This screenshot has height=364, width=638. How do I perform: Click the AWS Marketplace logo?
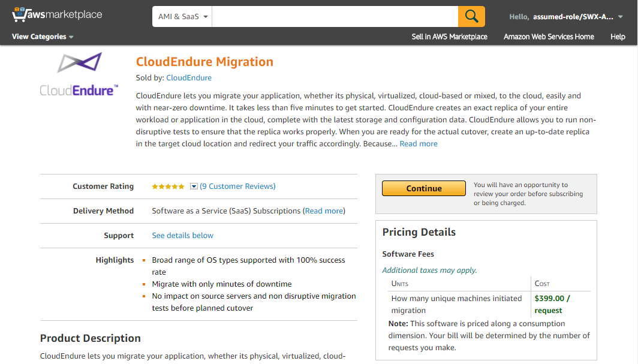[x=57, y=14]
